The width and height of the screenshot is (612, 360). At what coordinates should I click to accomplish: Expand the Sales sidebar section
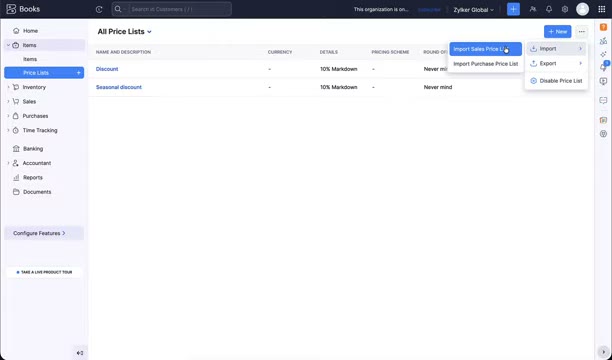pyautogui.click(x=8, y=102)
